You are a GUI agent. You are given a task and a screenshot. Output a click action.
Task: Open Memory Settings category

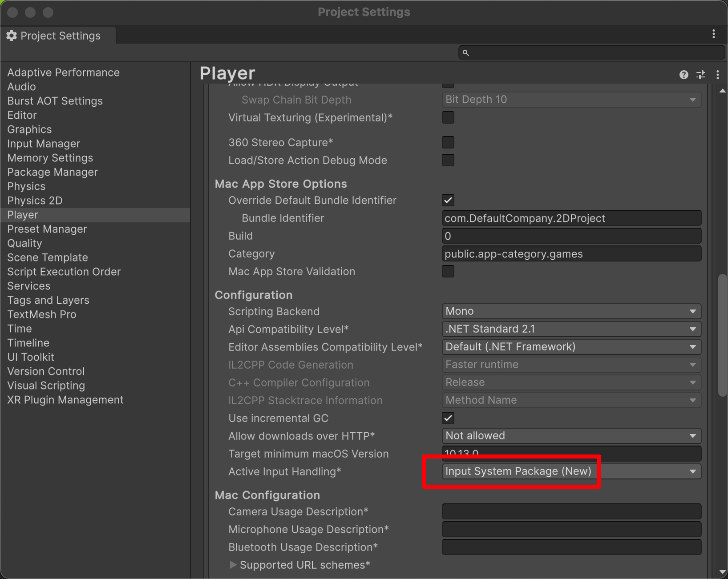click(50, 158)
